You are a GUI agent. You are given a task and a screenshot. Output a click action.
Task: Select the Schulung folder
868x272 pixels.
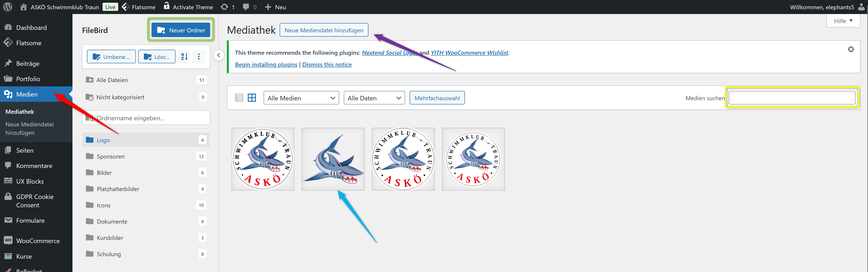tap(146, 254)
